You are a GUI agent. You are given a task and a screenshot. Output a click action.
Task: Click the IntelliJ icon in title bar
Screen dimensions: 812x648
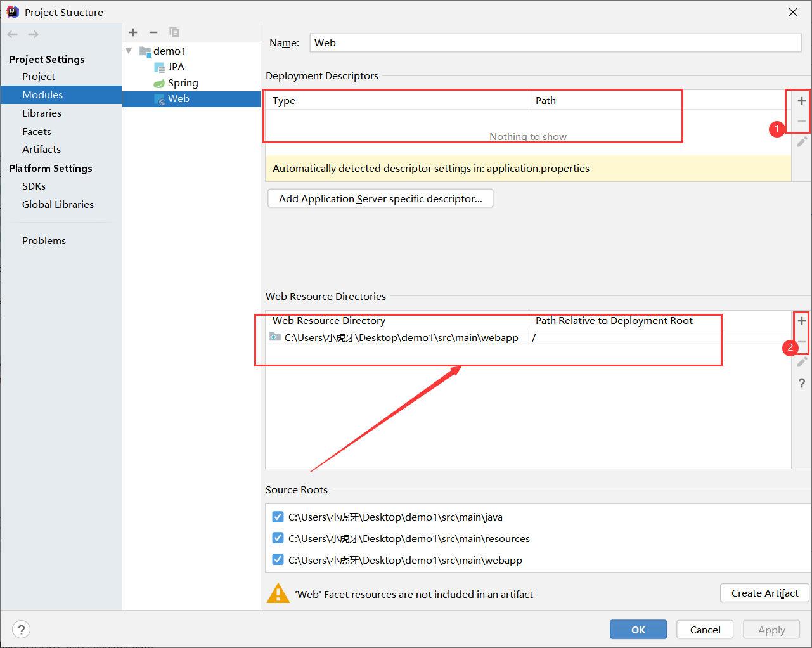click(x=13, y=12)
